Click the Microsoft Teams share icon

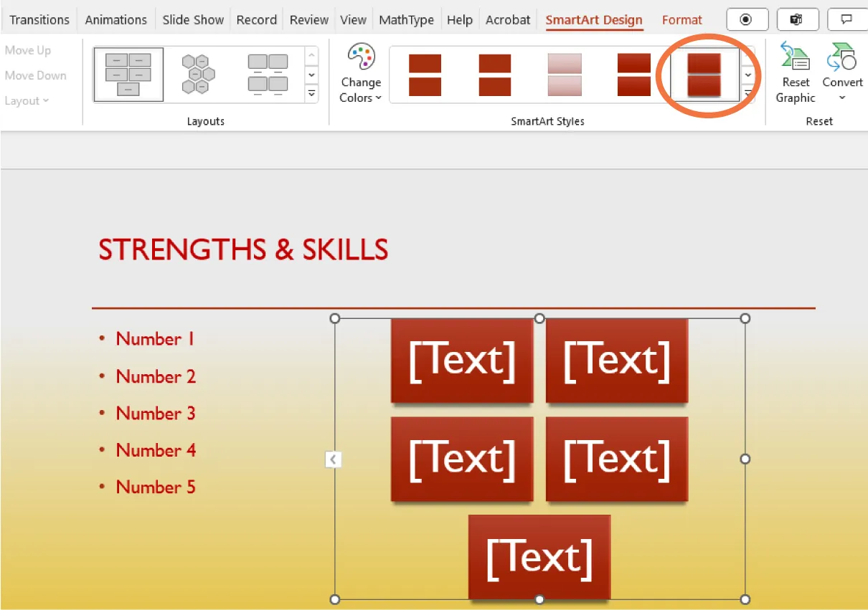click(x=798, y=19)
